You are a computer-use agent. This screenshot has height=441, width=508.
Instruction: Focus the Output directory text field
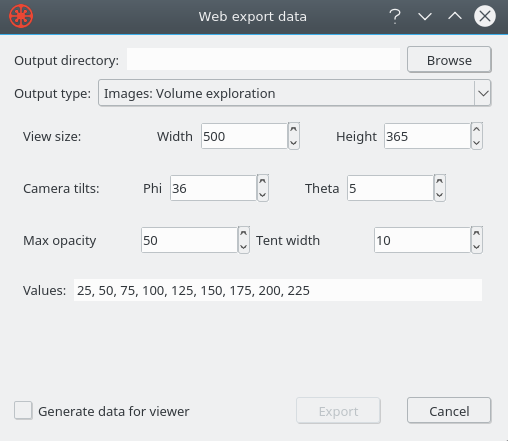point(263,59)
